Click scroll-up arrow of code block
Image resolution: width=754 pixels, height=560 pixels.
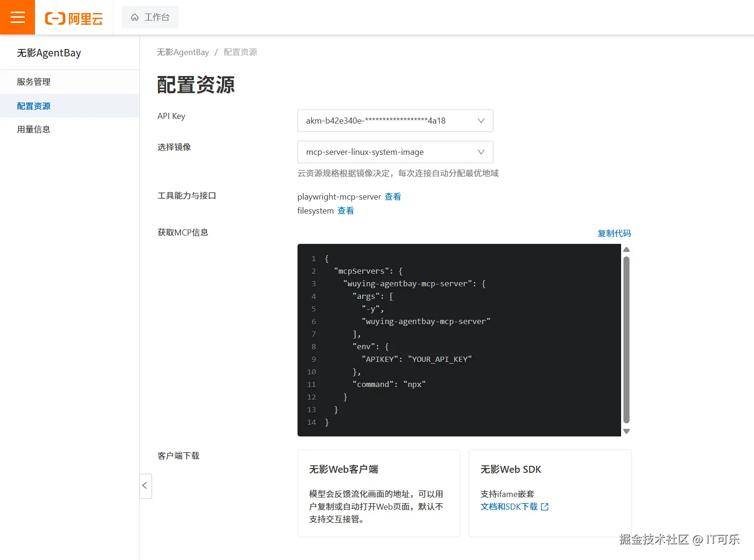[626, 249]
